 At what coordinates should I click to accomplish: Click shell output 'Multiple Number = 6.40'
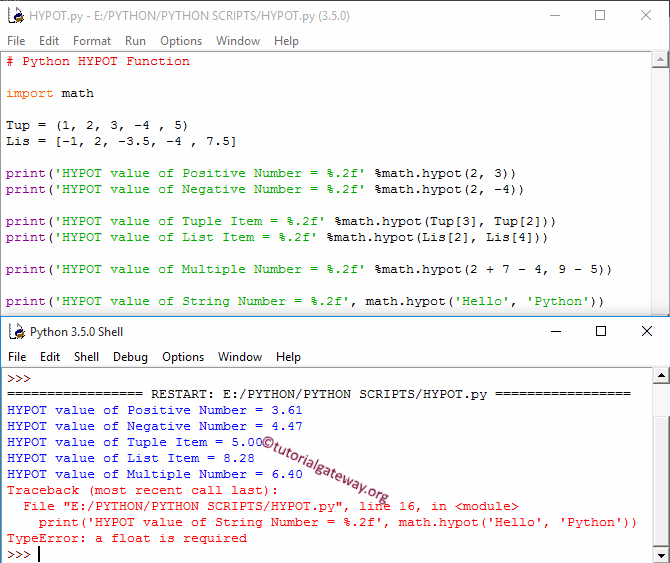tap(155, 474)
